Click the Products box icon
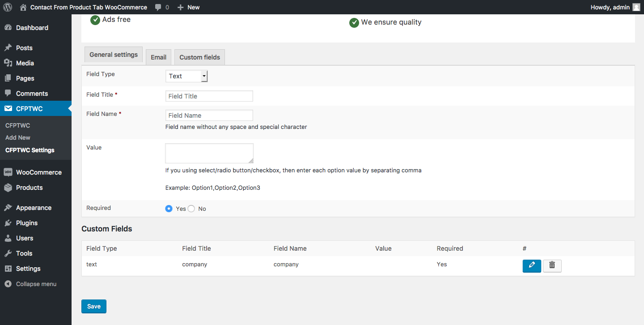Viewport: 644px width, 325px height. 8,188
